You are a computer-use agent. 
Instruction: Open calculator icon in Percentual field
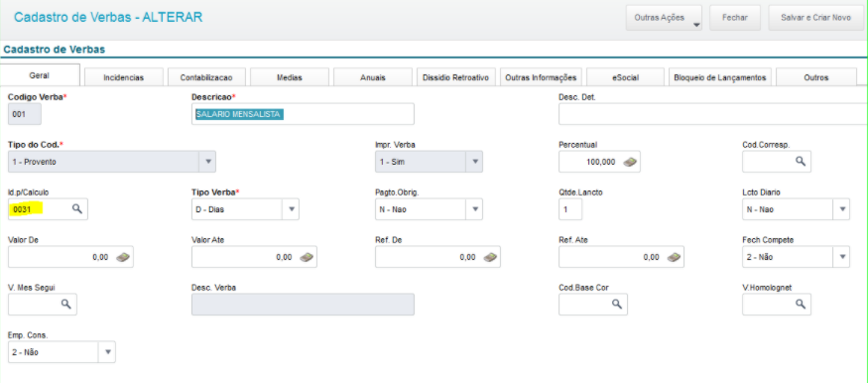631,162
